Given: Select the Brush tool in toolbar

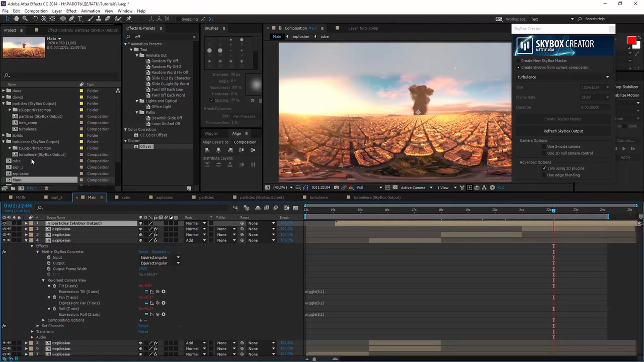Looking at the screenshot, I should point(90,19).
